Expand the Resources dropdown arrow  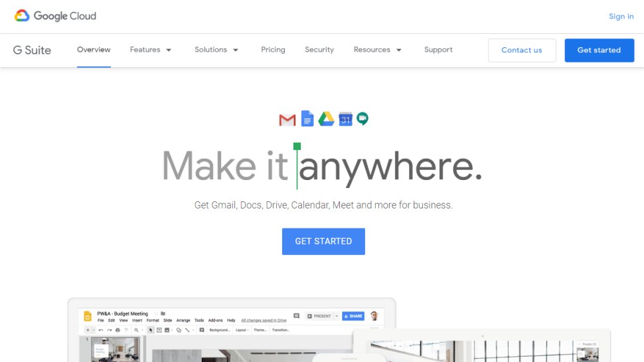pyautogui.click(x=399, y=50)
